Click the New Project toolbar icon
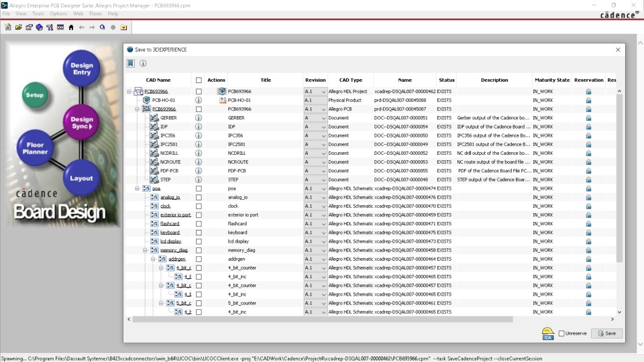Screen dimensions: 644x362 (x=8, y=27)
